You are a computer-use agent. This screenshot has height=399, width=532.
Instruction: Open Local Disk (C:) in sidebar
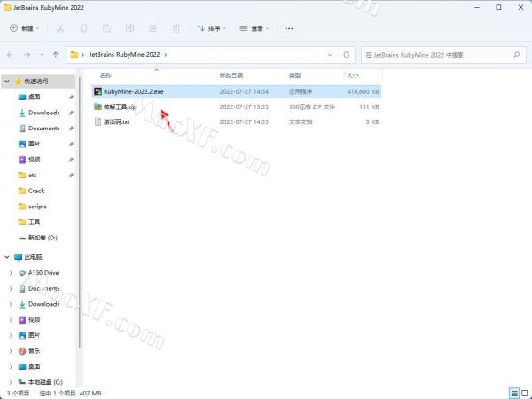click(45, 382)
